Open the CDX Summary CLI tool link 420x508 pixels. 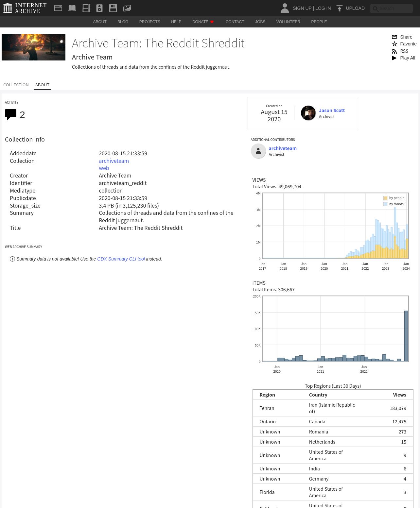click(x=121, y=259)
